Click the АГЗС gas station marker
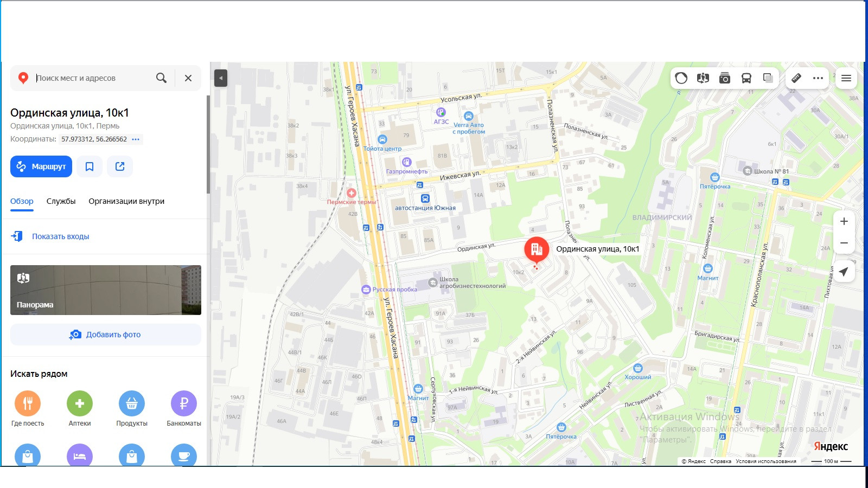The width and height of the screenshot is (868, 488). 441,112
